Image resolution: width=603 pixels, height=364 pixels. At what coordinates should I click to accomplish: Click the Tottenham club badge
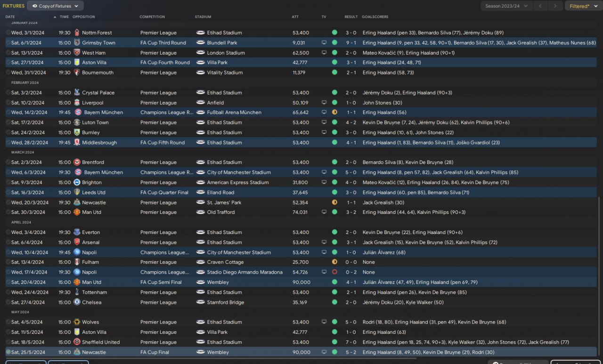click(77, 292)
